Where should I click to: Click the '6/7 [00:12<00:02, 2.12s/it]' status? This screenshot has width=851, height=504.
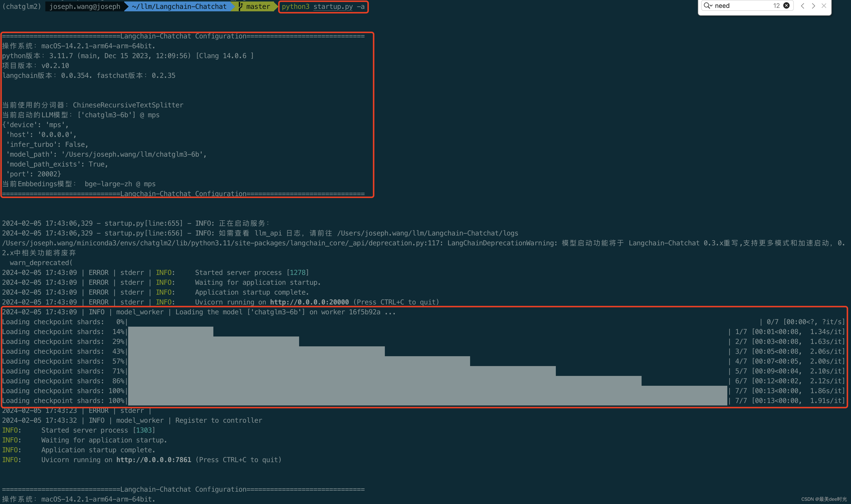click(790, 381)
